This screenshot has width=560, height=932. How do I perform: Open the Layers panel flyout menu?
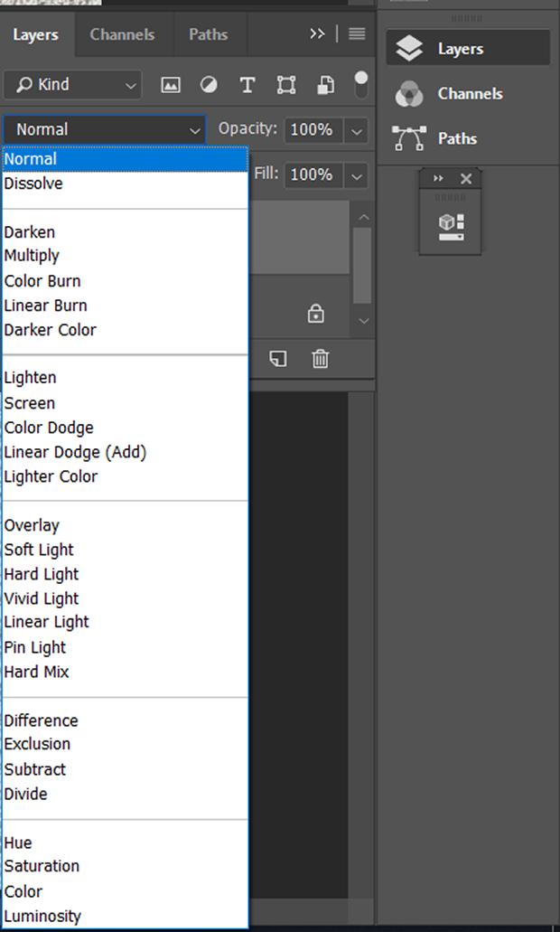[x=357, y=33]
